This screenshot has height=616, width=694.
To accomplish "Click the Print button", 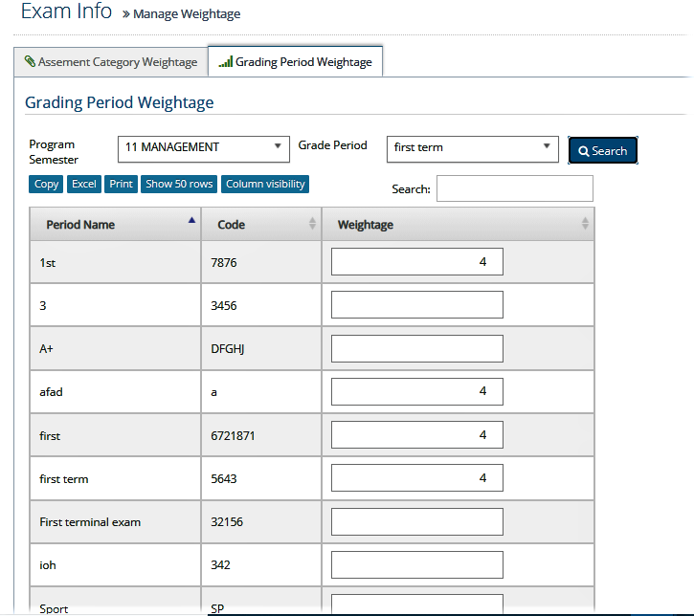I will click(x=121, y=184).
